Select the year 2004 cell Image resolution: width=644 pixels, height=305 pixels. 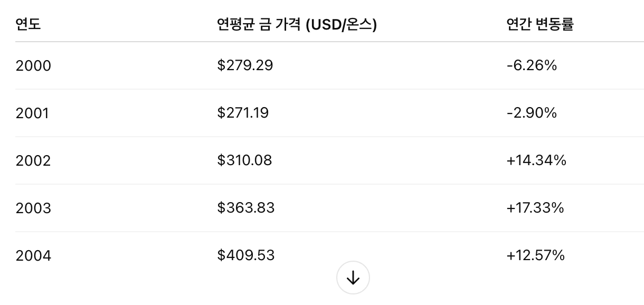coord(33,255)
